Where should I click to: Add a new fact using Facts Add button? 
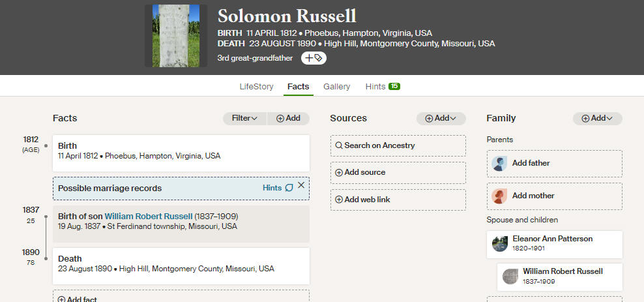point(288,118)
